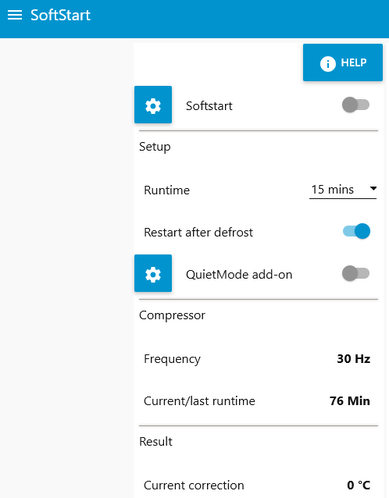The height and width of the screenshot is (498, 389).
Task: Click the info icon on Help
Action: point(328,63)
